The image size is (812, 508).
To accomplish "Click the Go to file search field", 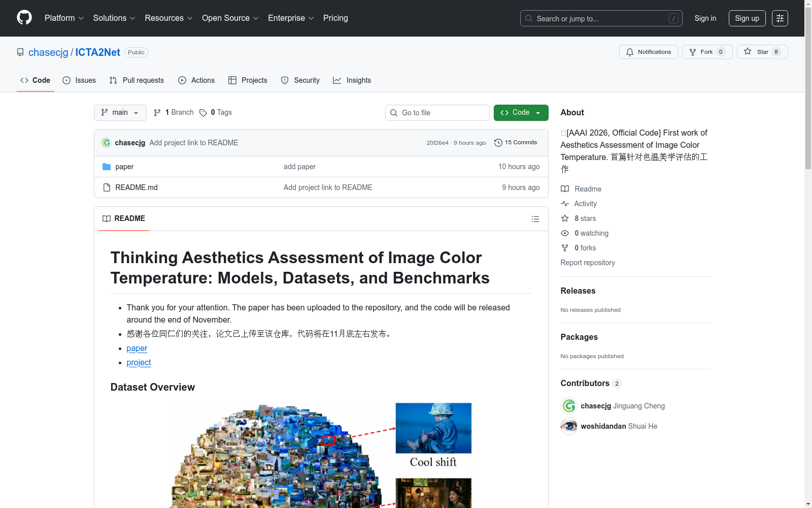I will [437, 113].
